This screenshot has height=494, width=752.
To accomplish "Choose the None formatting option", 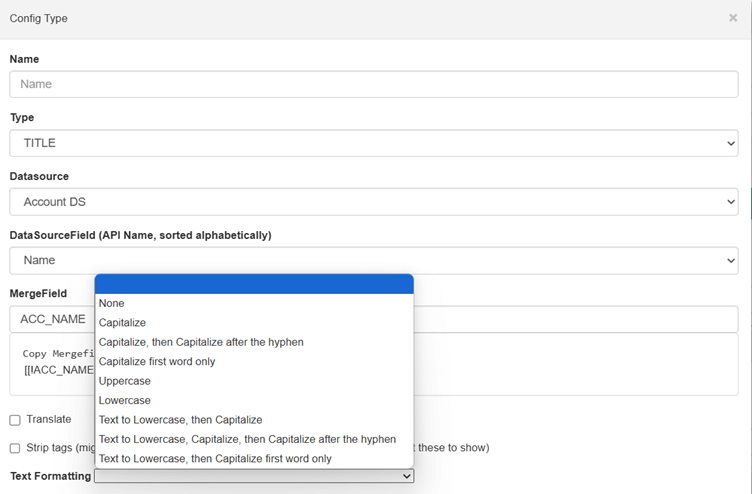I will coord(112,303).
